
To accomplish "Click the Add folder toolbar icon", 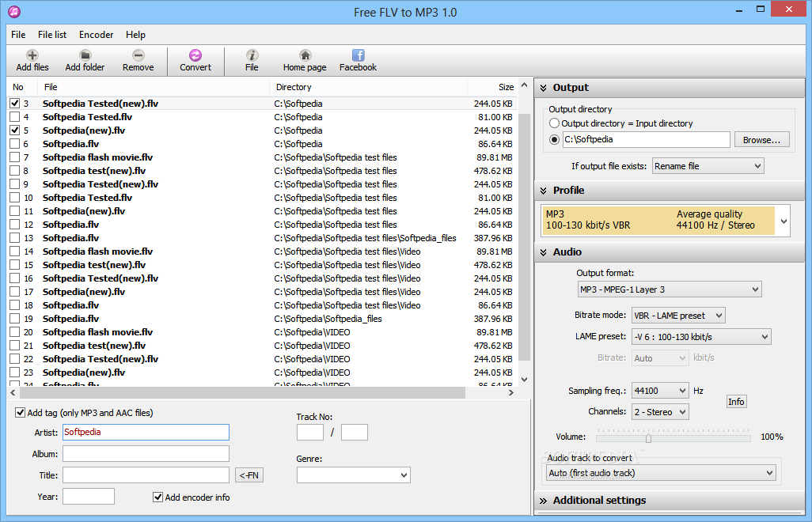I will click(85, 61).
